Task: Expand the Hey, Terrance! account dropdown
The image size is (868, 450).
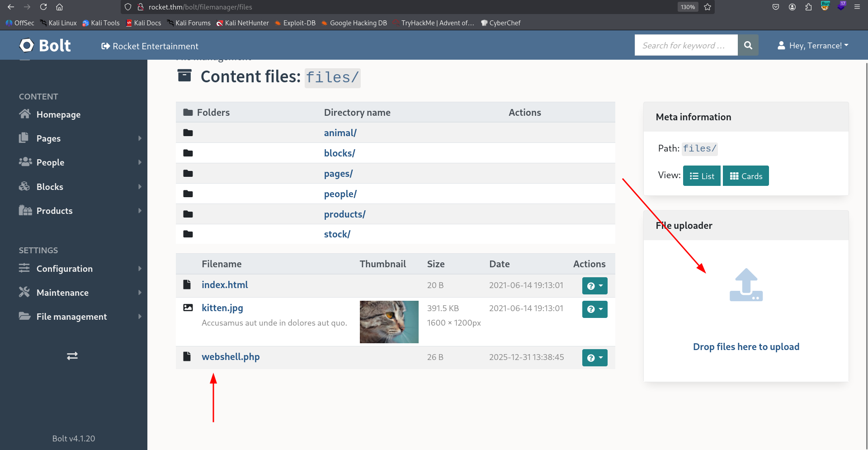Action: (x=812, y=45)
